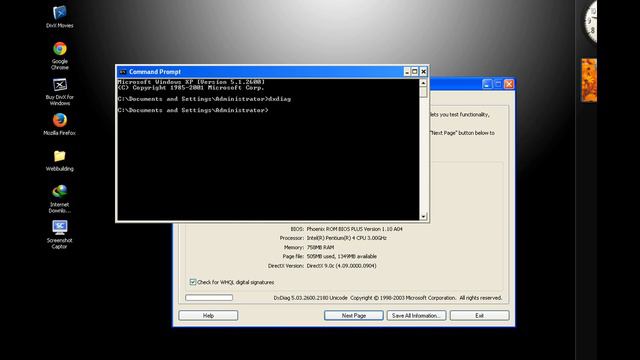
Task: Click the Command Prompt scroll up arrow
Action: click(x=423, y=83)
